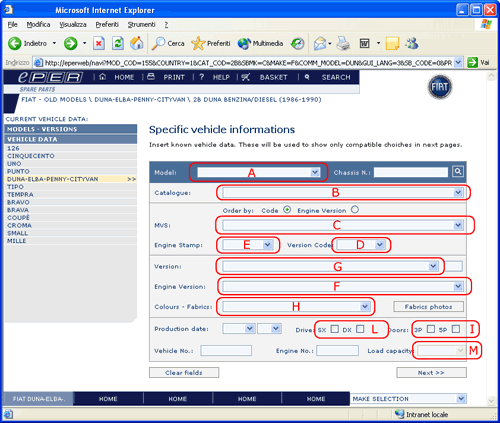Open the ? help menu
The height and width of the screenshot is (423, 500).
[x=166, y=25]
